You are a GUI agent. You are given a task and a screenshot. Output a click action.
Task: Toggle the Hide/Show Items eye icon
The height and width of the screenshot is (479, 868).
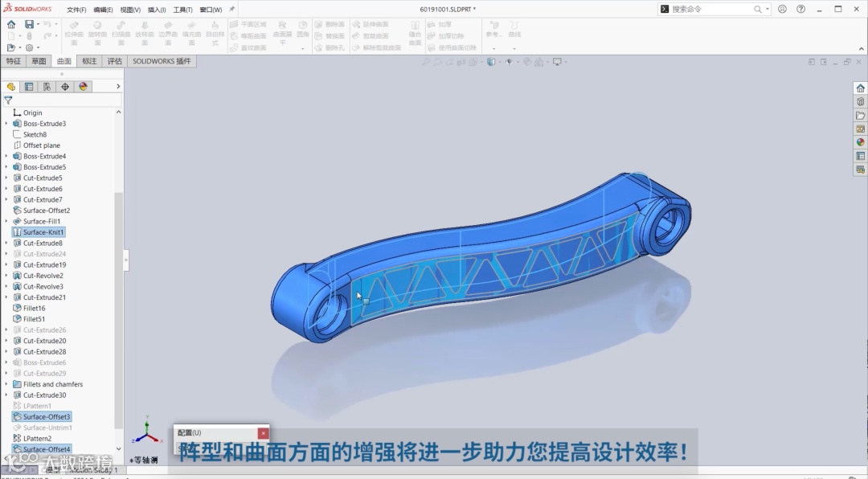click(509, 62)
